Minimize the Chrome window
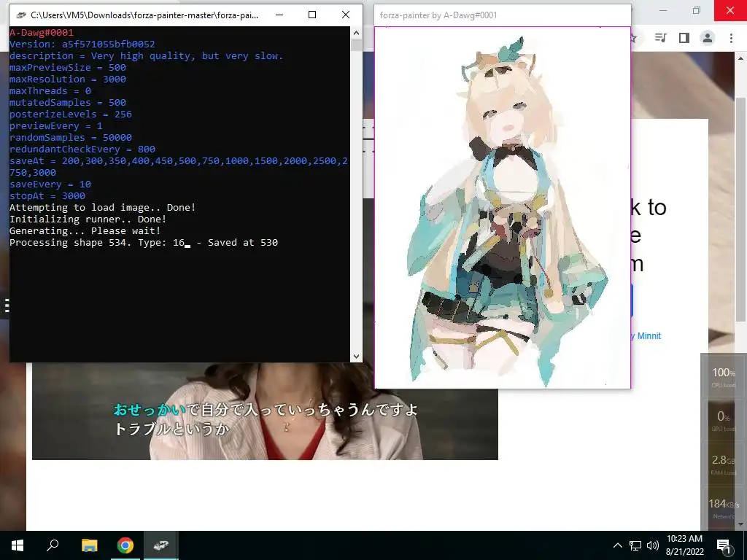The width and height of the screenshot is (747, 560). point(663,10)
